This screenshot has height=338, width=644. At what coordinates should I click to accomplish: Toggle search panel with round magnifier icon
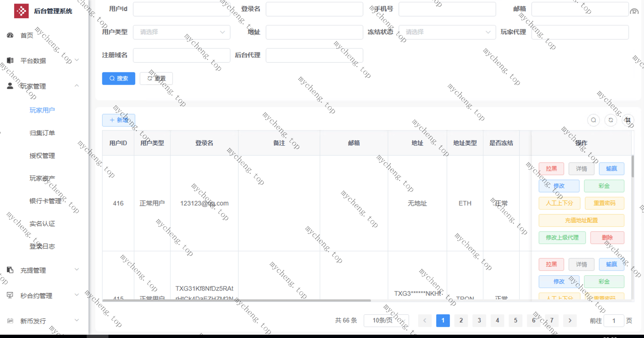593,120
